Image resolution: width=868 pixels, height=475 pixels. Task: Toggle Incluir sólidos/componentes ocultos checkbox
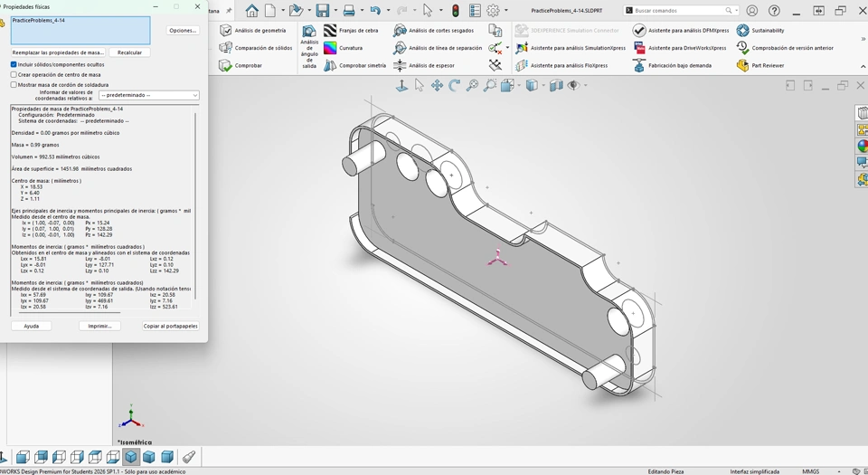click(14, 64)
